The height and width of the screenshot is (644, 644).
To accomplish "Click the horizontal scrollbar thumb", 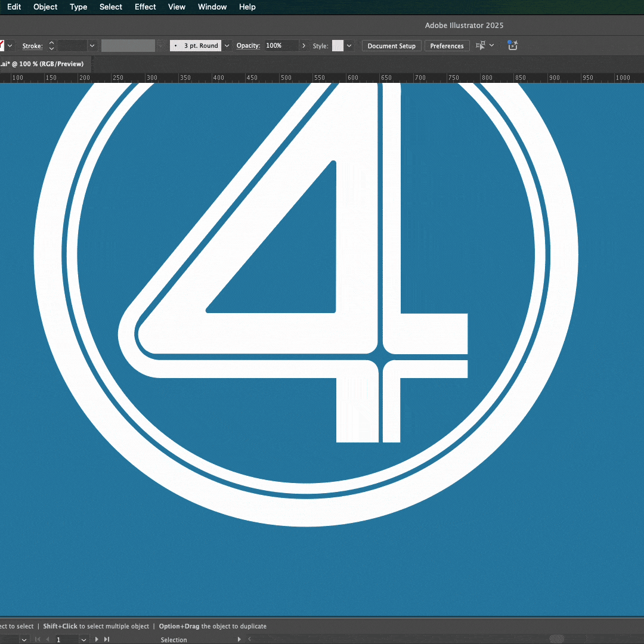I will pyautogui.click(x=557, y=639).
